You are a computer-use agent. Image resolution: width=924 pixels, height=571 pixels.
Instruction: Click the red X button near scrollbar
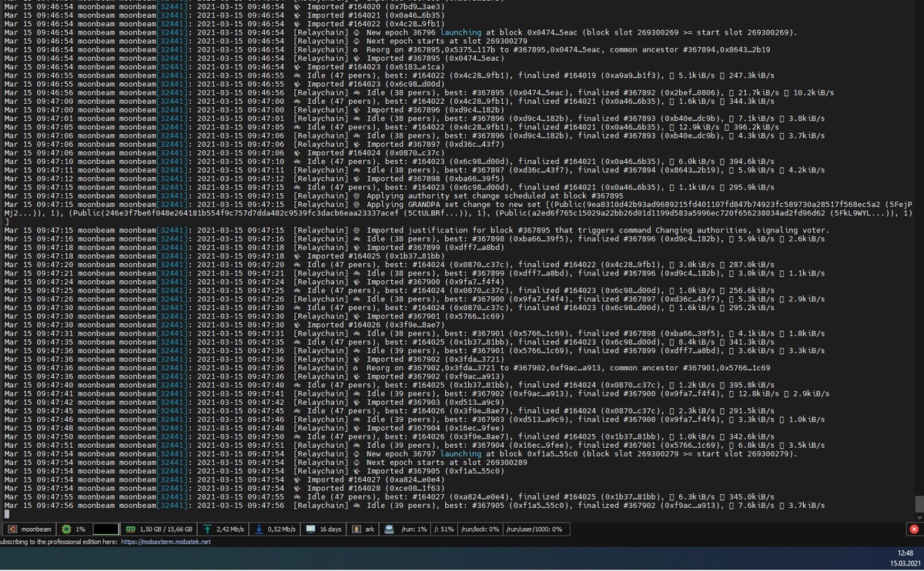tap(913, 529)
